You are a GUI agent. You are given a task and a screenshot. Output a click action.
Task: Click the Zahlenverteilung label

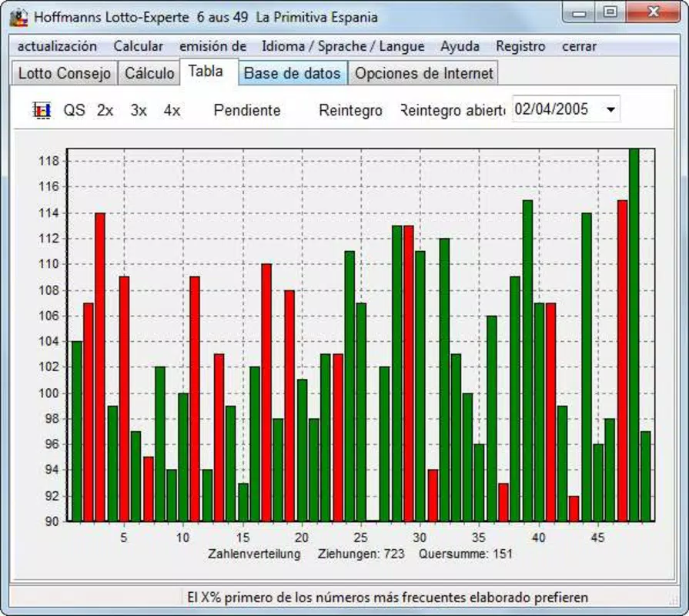pos(254,554)
